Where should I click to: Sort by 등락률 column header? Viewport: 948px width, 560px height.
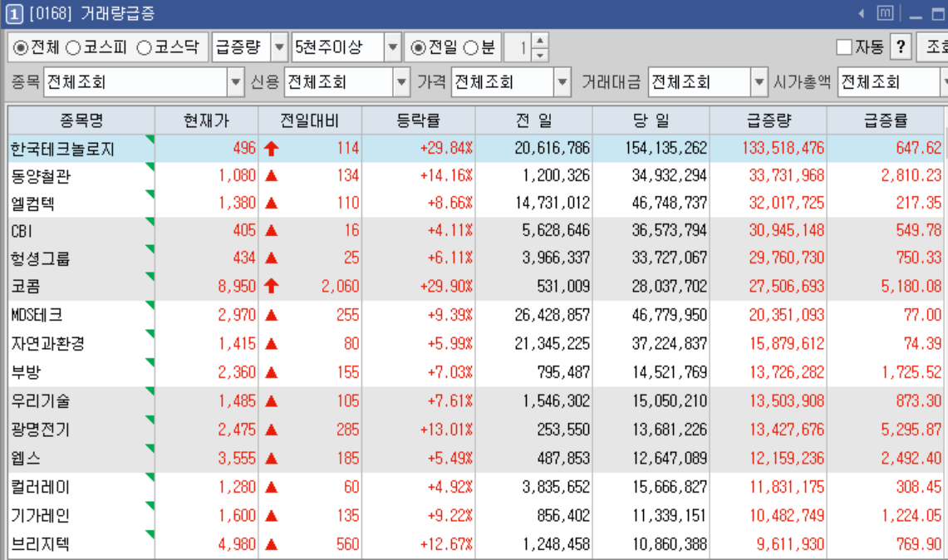419,120
